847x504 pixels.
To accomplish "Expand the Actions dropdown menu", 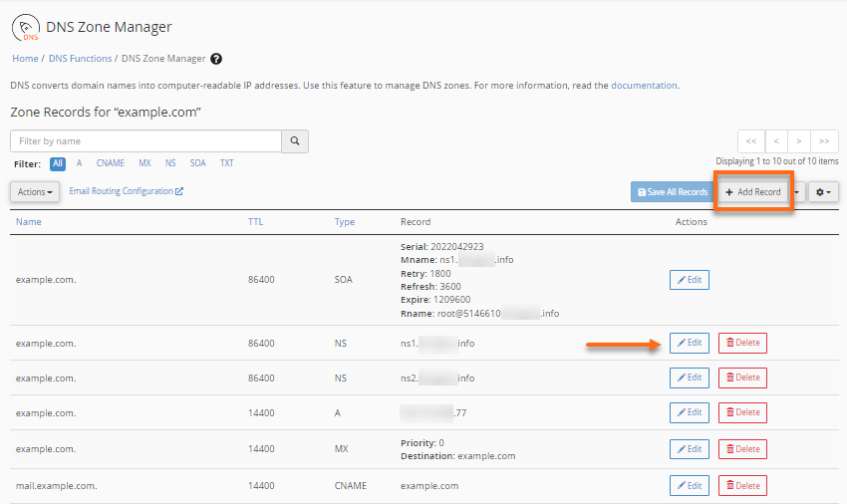I will (35, 191).
